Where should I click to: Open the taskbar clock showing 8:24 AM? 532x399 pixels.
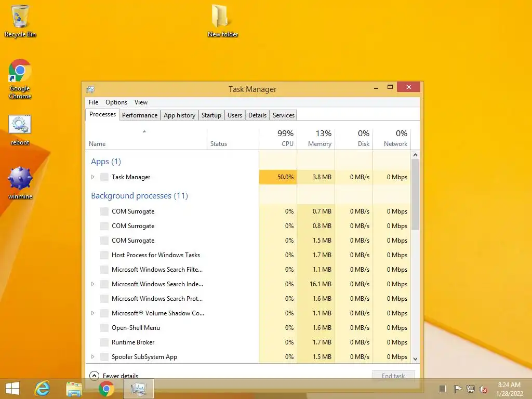tap(509, 389)
